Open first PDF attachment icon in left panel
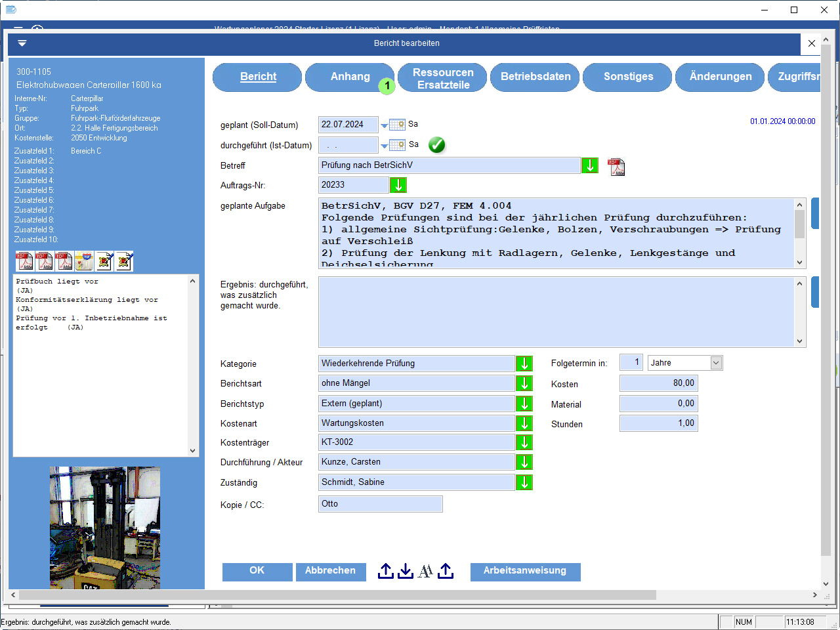This screenshot has width=840, height=630. (x=25, y=261)
